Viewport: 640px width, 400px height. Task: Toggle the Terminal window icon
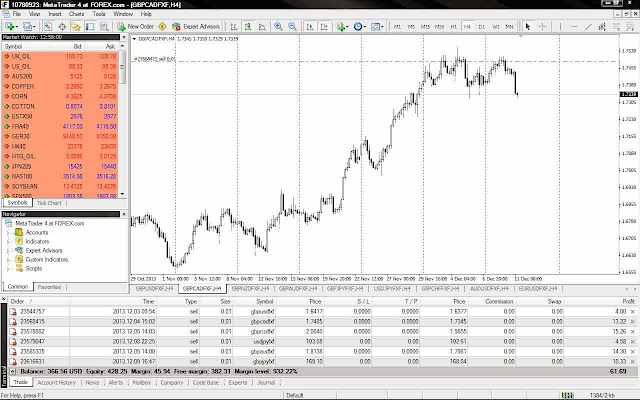90,27
